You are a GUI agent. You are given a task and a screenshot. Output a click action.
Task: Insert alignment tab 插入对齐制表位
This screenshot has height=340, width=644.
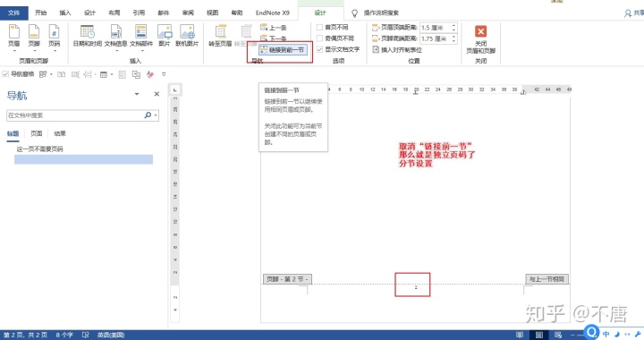(x=397, y=50)
